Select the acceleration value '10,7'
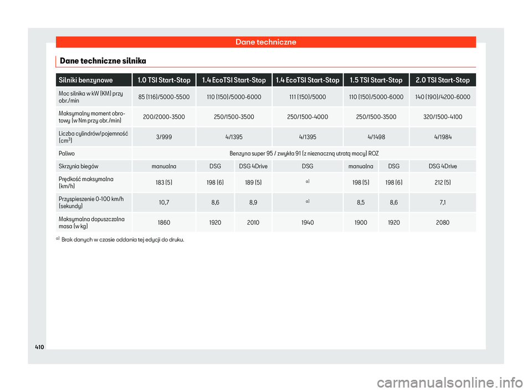 (164, 203)
